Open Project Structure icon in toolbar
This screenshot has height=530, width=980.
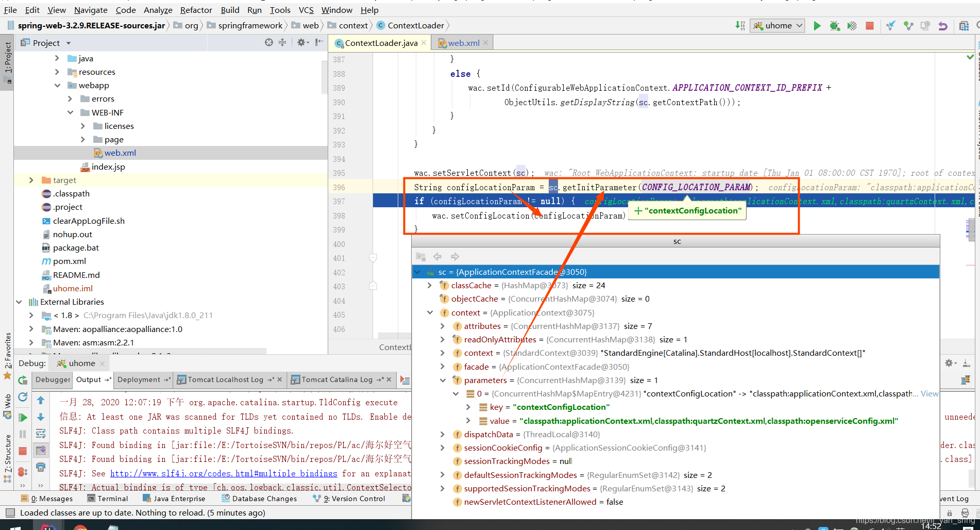pyautogui.click(x=964, y=26)
